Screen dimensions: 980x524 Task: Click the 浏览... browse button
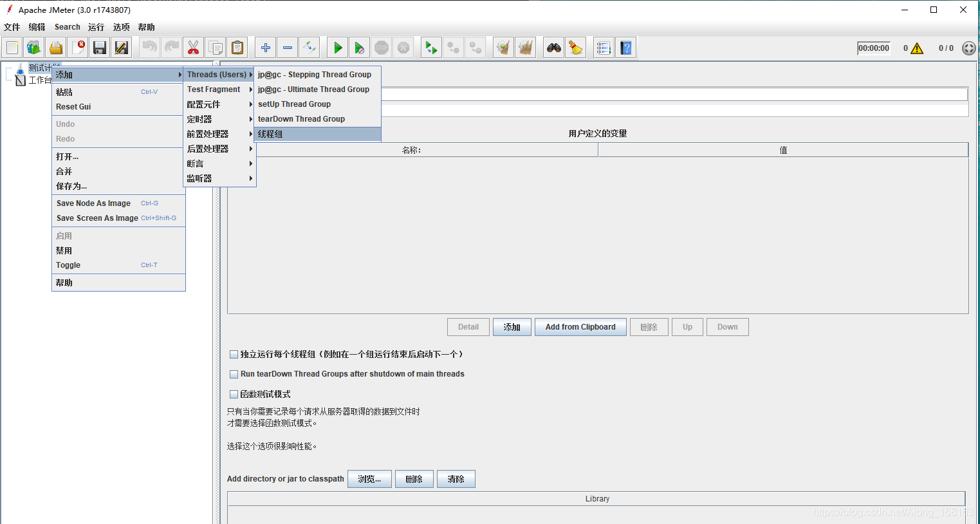pos(369,479)
